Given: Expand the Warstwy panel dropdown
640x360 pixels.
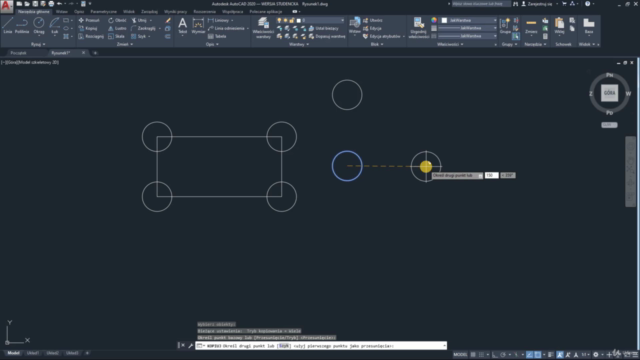Looking at the screenshot, I should pyautogui.click(x=299, y=44).
